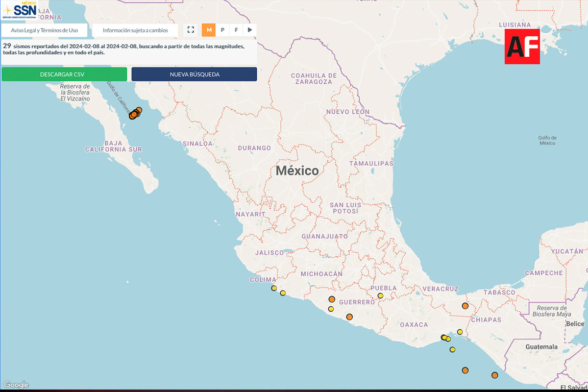Click the Puebla state label
Screen dimensions: 588x392
coord(384,288)
